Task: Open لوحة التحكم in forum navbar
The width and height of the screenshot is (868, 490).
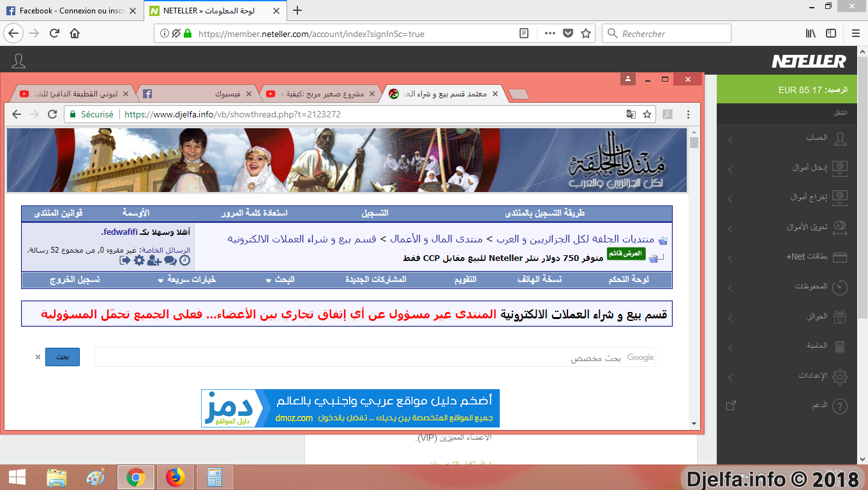Action: pos(629,279)
